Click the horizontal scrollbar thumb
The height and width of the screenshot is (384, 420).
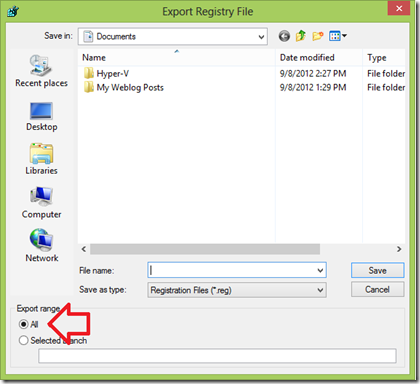[x=205, y=249]
